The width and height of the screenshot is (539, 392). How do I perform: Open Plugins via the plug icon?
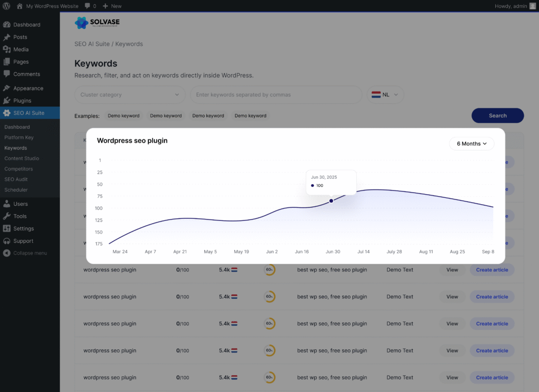tap(6, 100)
